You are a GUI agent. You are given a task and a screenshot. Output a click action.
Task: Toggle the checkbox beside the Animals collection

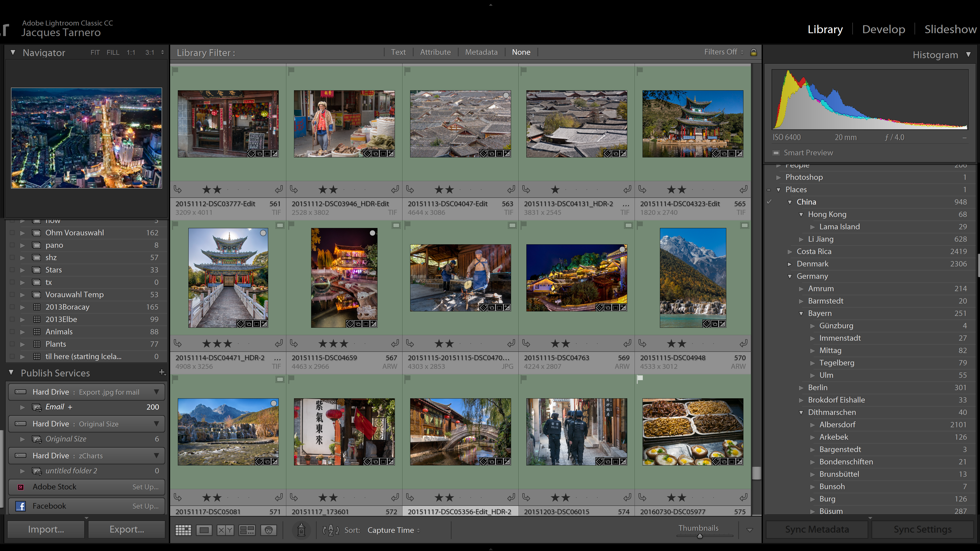12,332
